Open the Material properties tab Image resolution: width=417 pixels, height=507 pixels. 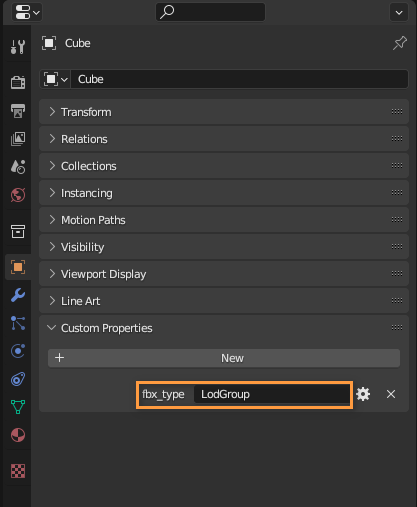[18, 435]
